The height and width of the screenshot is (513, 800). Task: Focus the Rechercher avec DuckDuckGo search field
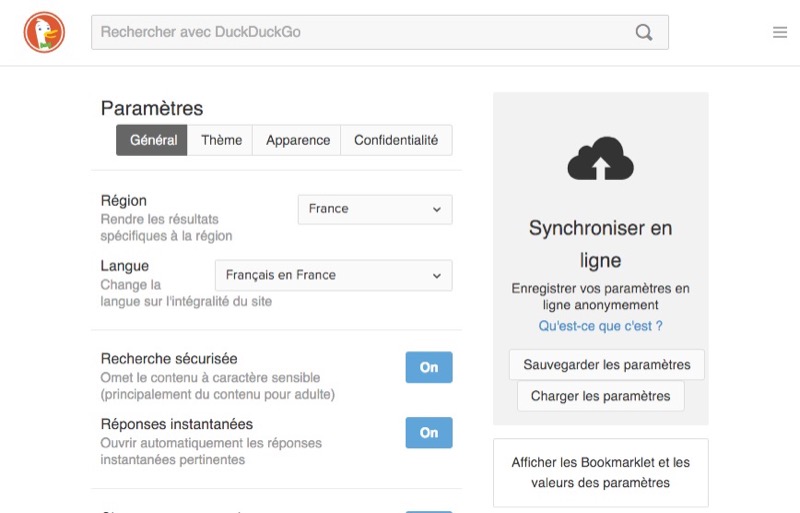pos(360,33)
